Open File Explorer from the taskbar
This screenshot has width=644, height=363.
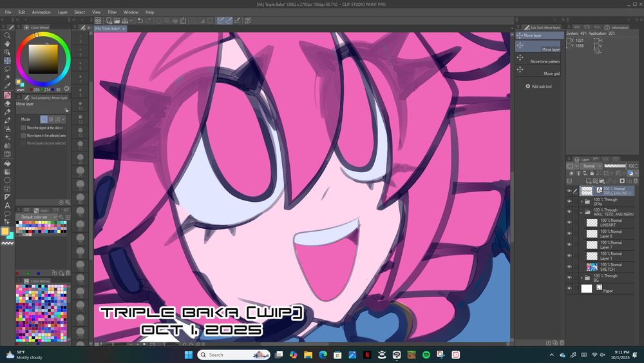coord(308,355)
